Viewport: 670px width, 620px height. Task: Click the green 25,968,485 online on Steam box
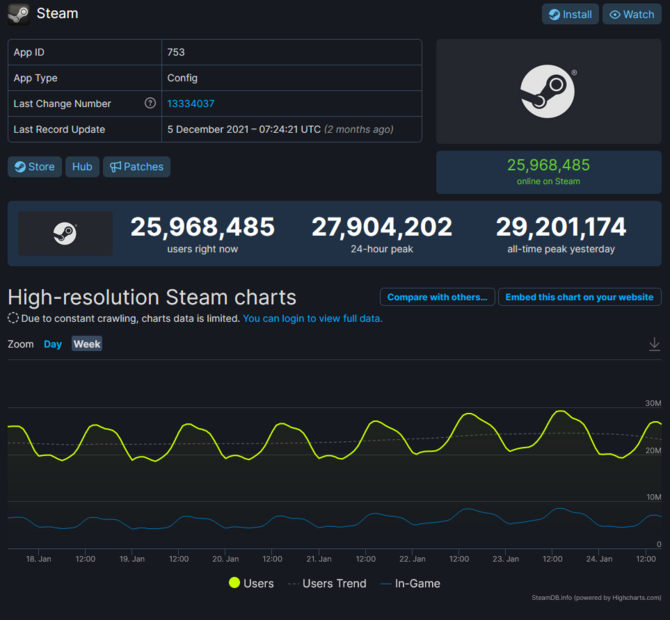point(548,172)
